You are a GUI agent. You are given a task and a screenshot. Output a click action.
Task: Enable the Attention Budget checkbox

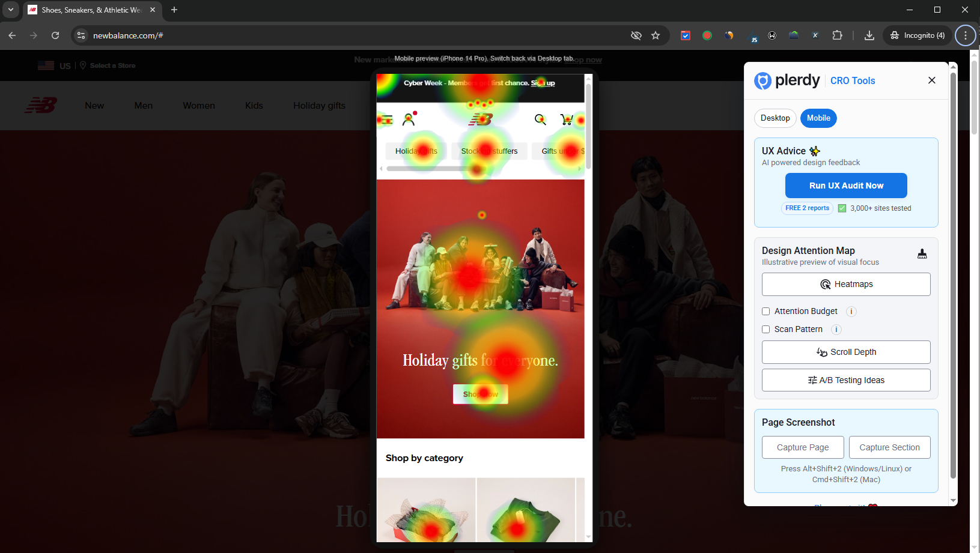(766, 312)
